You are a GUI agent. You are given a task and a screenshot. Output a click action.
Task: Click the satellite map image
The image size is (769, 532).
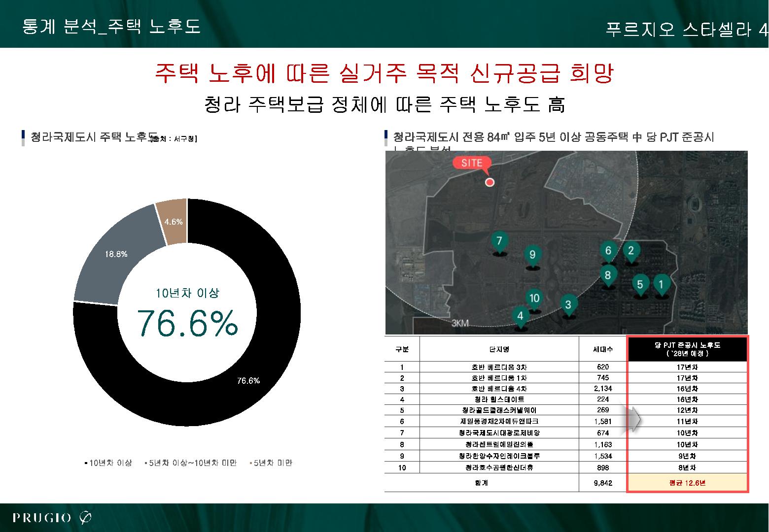(566, 242)
